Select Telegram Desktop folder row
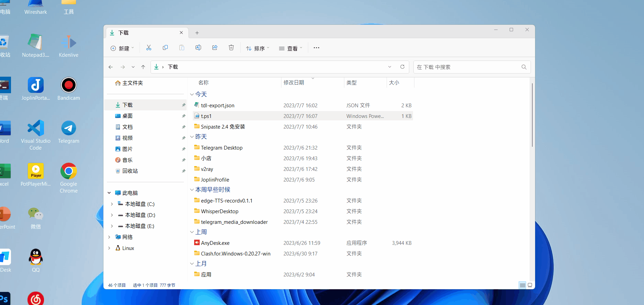This screenshot has height=305, width=644. coord(302,148)
